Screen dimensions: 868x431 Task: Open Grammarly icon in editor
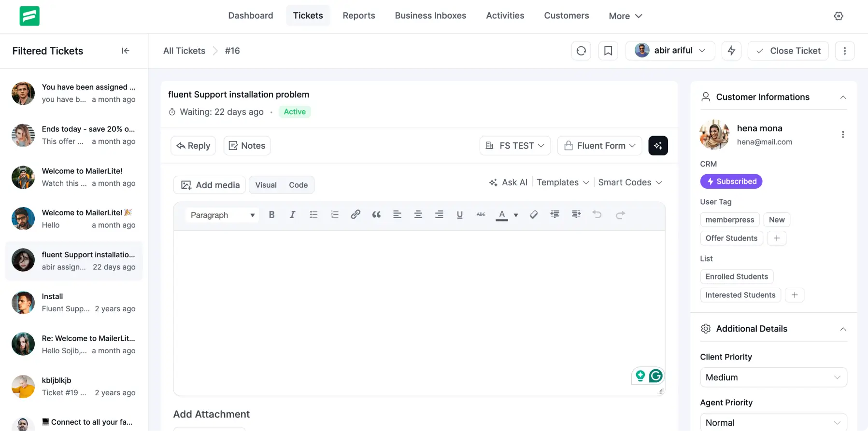point(655,375)
